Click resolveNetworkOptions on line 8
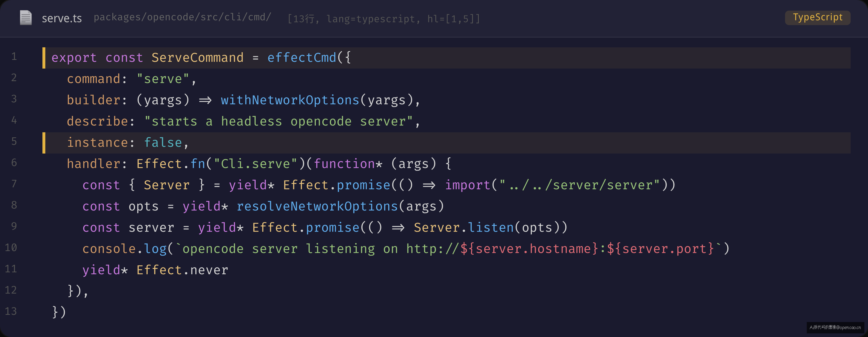Screen dimensions: 868x337 point(317,206)
